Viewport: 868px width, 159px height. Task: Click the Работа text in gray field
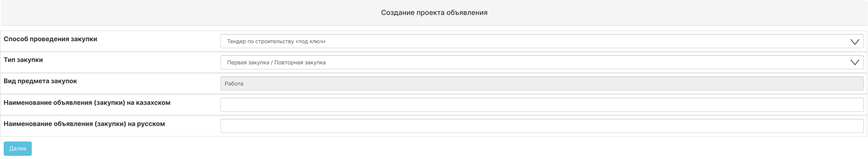[x=234, y=83]
